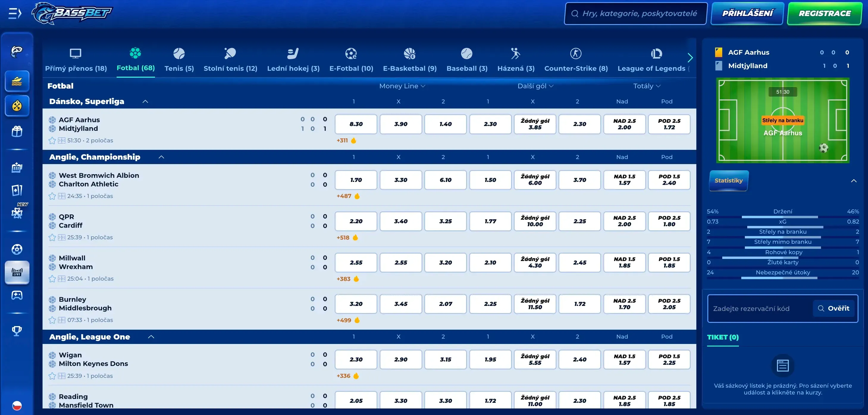Bet on AGF Aarhus win at 8.30
868x415 pixels.
pos(356,124)
